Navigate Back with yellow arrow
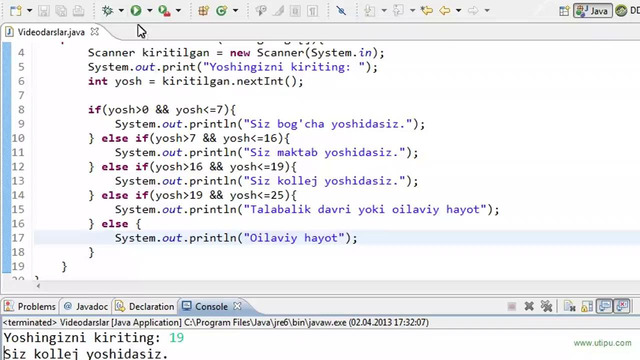Viewport: 640px width, 360px height. tap(445, 11)
